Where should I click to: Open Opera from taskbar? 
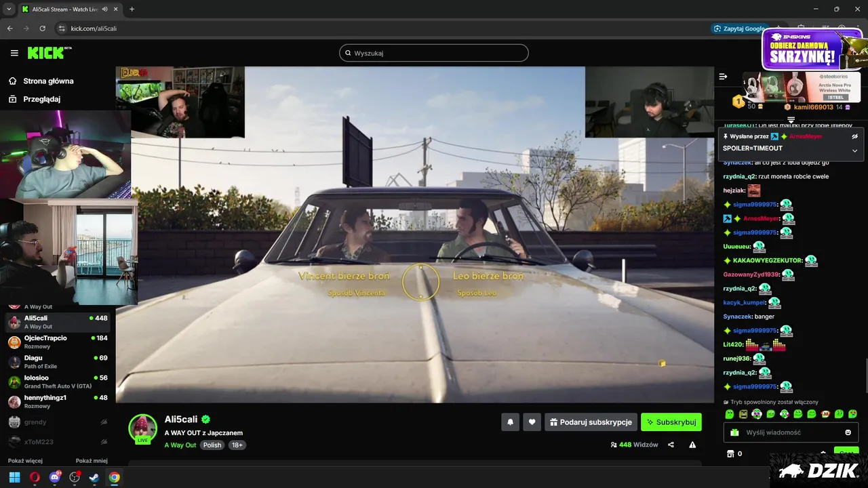[35, 477]
